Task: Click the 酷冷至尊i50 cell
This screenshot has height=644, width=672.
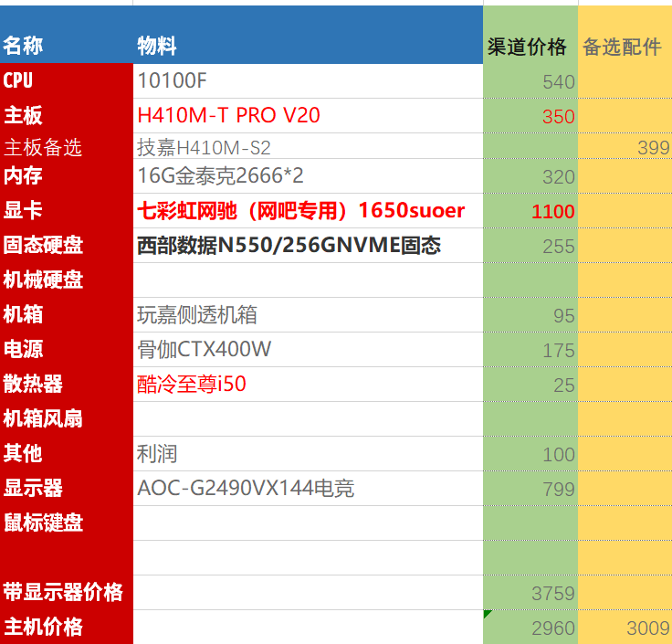Action: [308, 385]
